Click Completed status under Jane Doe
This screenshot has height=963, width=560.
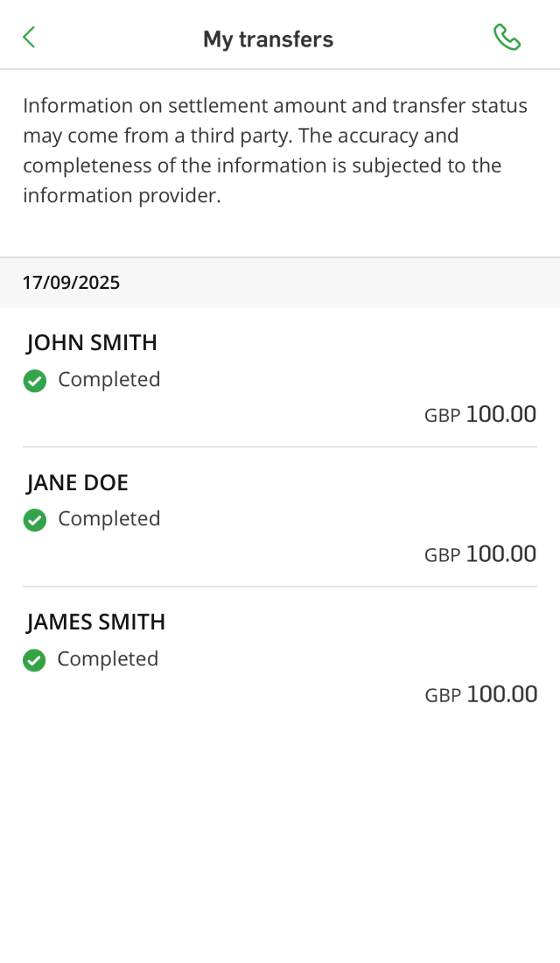(x=109, y=519)
